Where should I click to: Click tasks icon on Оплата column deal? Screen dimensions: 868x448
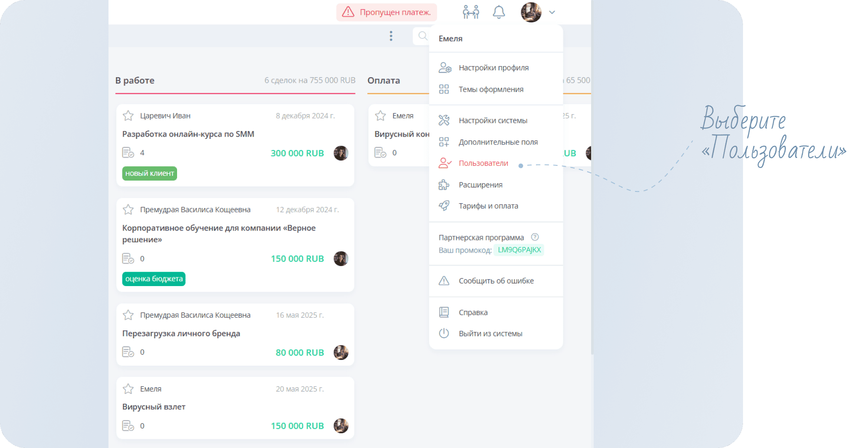[381, 153]
